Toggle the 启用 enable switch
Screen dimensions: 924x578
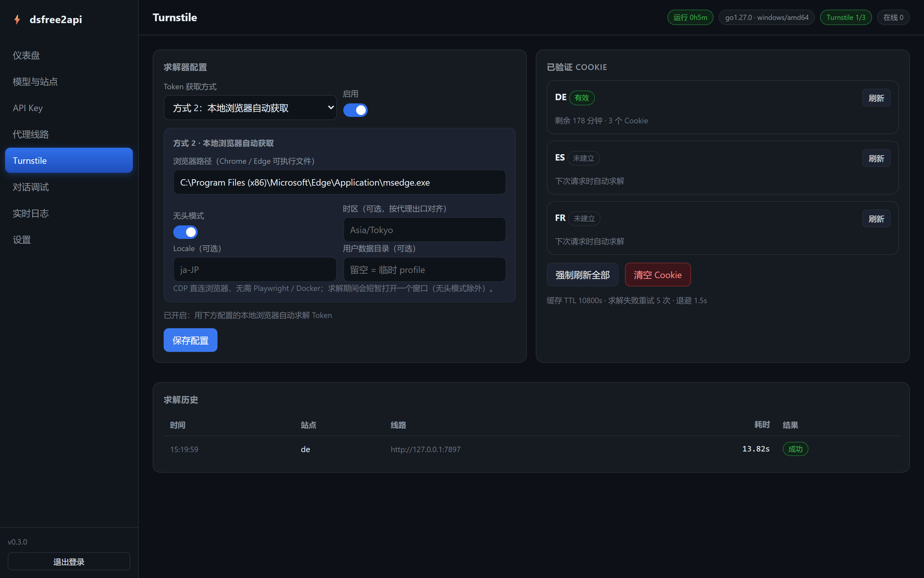coord(355,110)
